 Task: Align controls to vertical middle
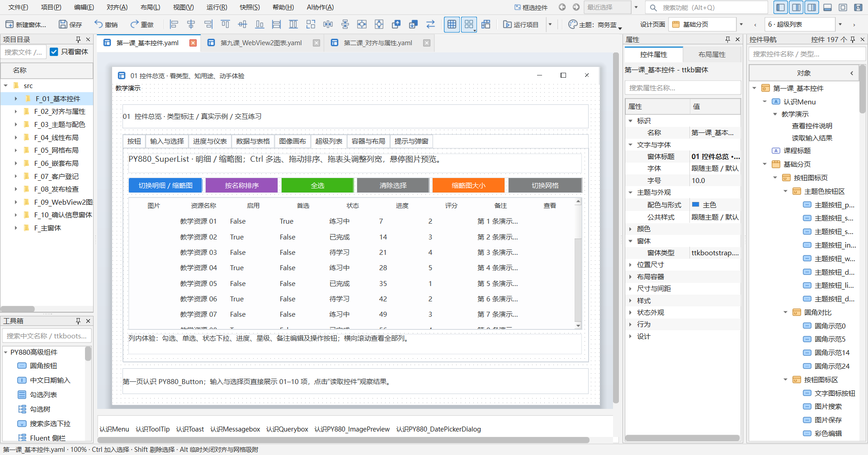click(243, 24)
